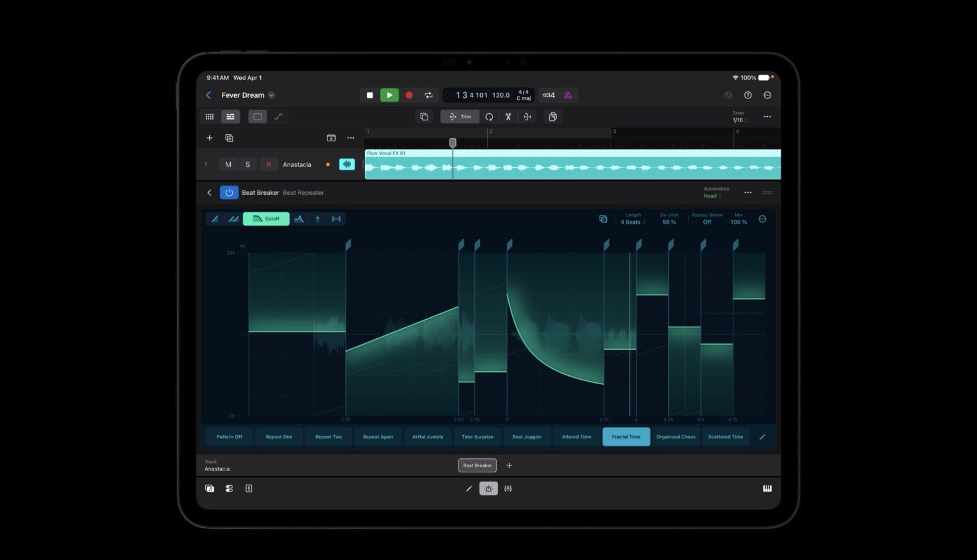
Task: Select the Repeat Again preset
Action: tap(378, 437)
